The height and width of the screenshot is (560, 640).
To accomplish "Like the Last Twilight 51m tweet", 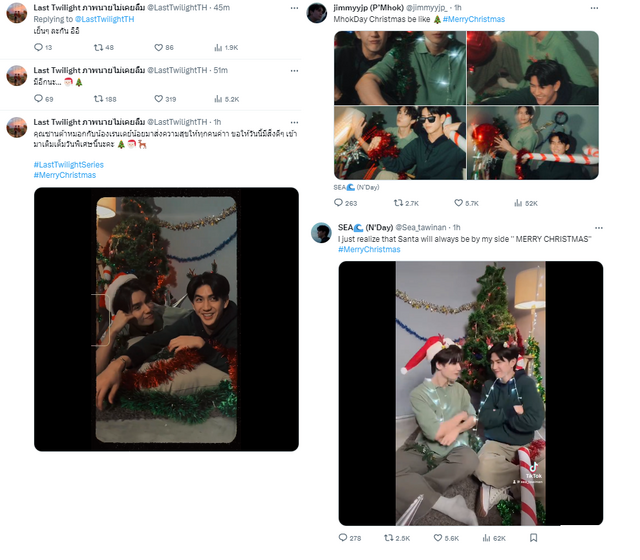I will point(158,99).
